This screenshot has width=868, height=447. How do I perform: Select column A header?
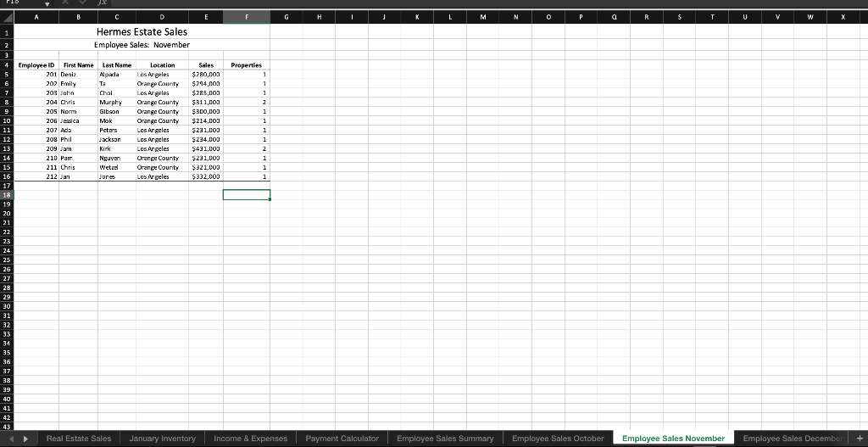click(x=36, y=17)
